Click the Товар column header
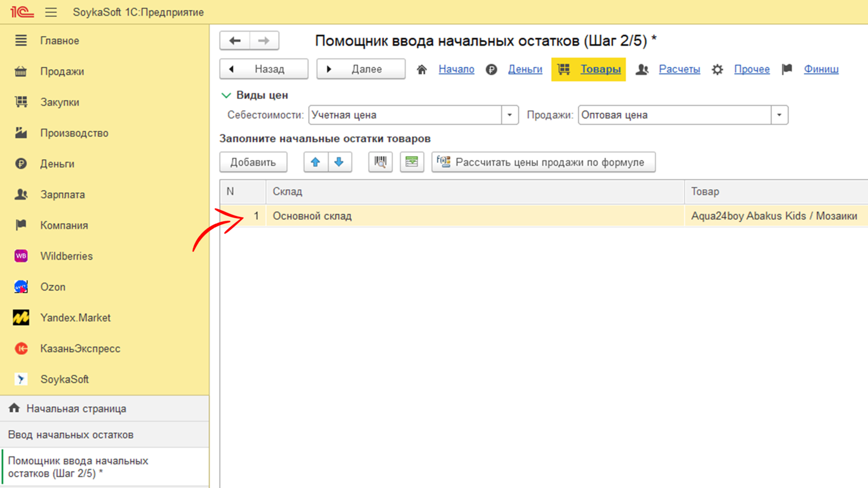 (x=777, y=192)
